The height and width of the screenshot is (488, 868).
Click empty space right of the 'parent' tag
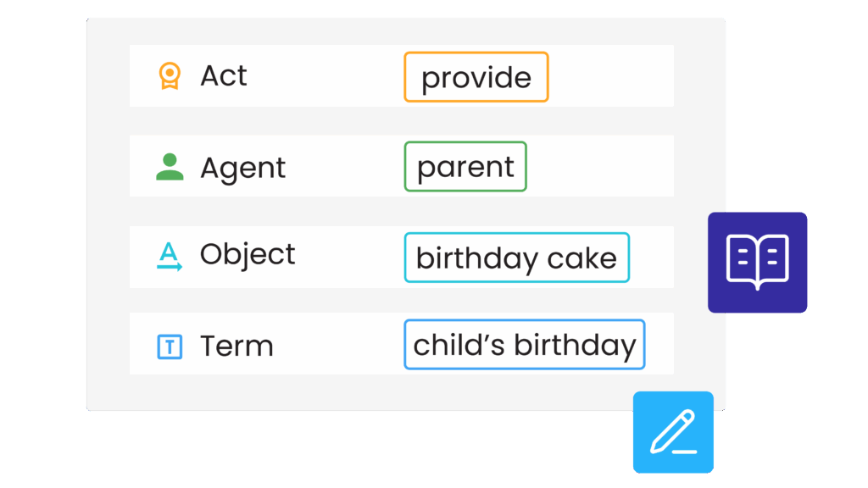(600, 166)
